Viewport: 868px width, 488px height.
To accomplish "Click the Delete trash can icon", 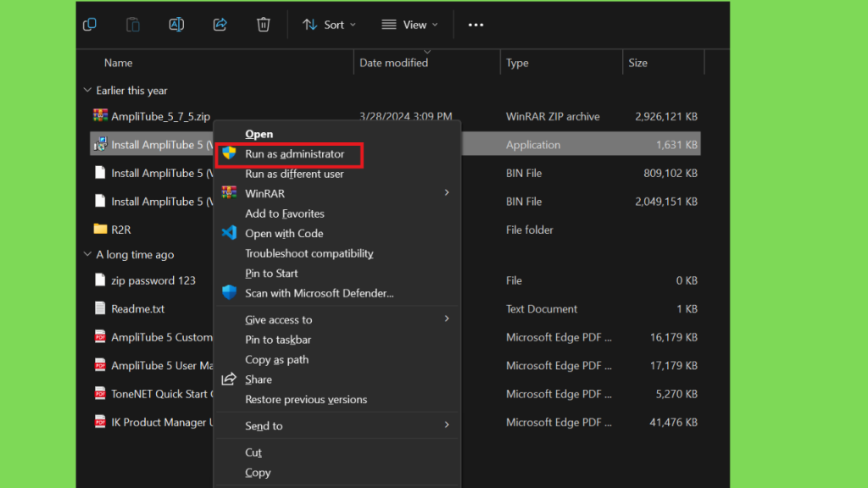I will click(264, 25).
